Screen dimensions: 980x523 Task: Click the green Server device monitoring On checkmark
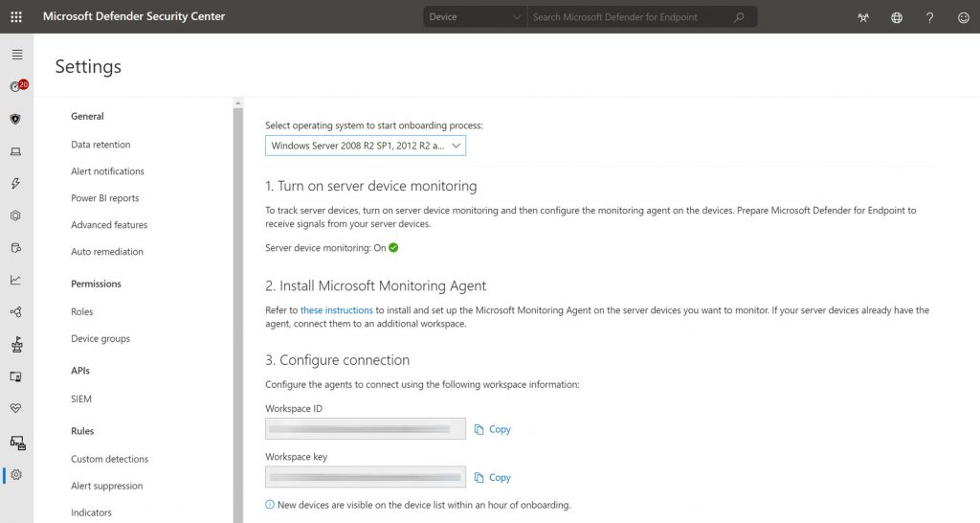coord(393,248)
